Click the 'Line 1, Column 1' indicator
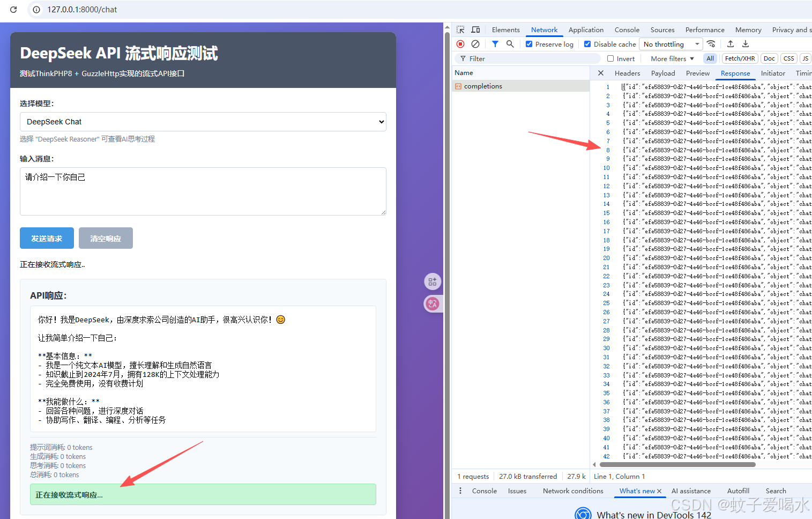812x519 pixels. (619, 476)
